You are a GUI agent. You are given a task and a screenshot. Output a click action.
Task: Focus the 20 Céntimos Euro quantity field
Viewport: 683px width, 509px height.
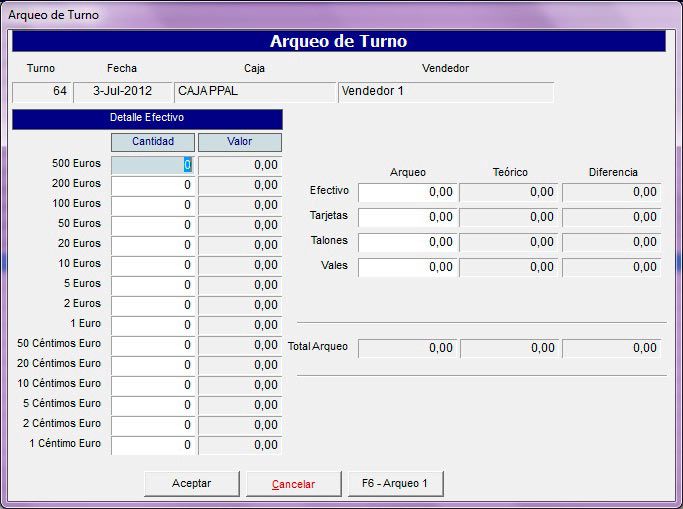click(x=153, y=365)
